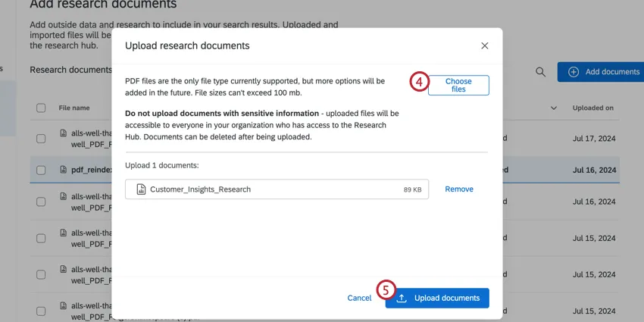This screenshot has height=322, width=644.
Task: Toggle the select-all checkbox beside File name
Action: pos(41,108)
